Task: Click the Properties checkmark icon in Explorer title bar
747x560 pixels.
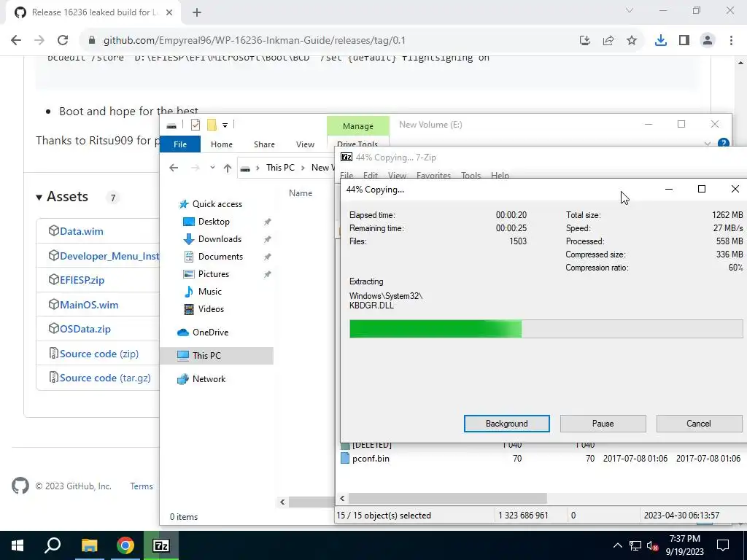Action: [196, 125]
